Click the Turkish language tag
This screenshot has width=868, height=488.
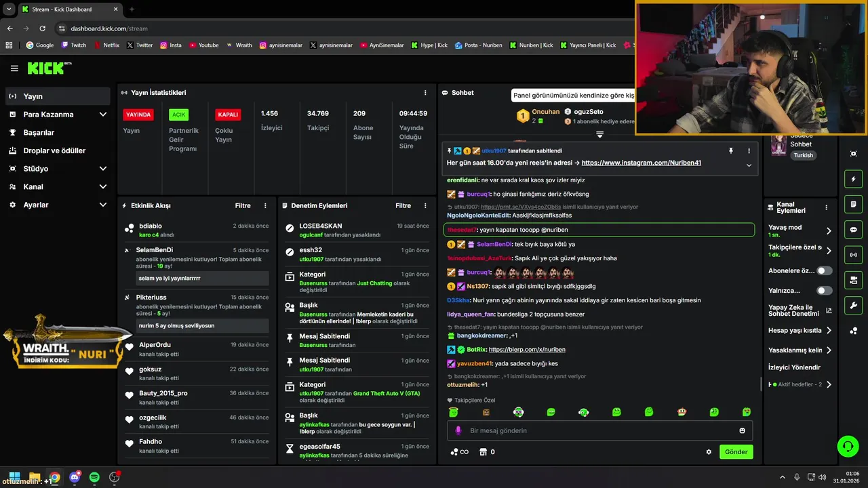[804, 155]
